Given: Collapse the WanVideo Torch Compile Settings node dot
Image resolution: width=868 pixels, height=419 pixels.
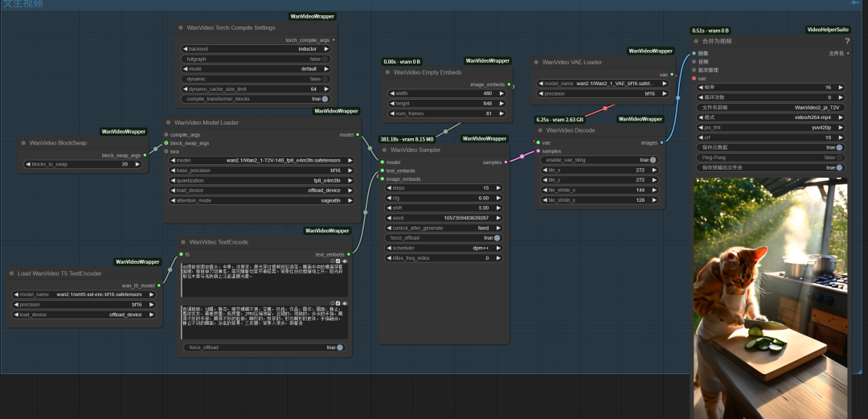Looking at the screenshot, I should click(x=181, y=27).
